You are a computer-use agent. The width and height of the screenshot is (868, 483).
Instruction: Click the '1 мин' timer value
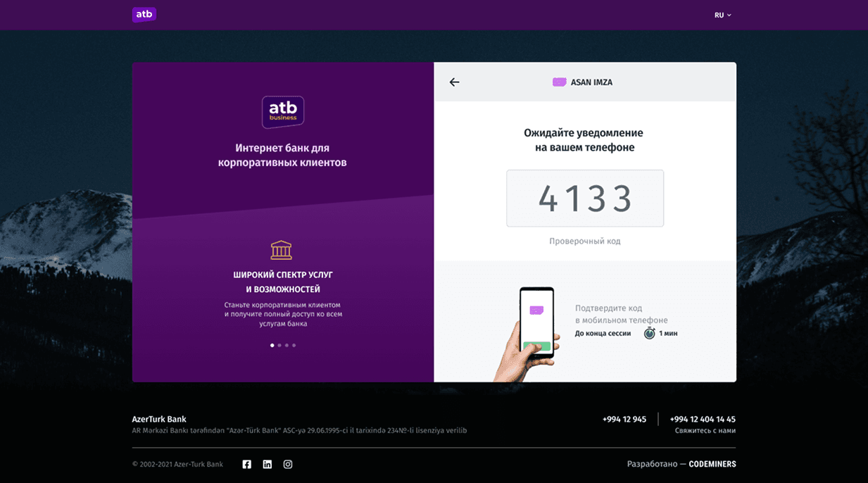click(668, 334)
